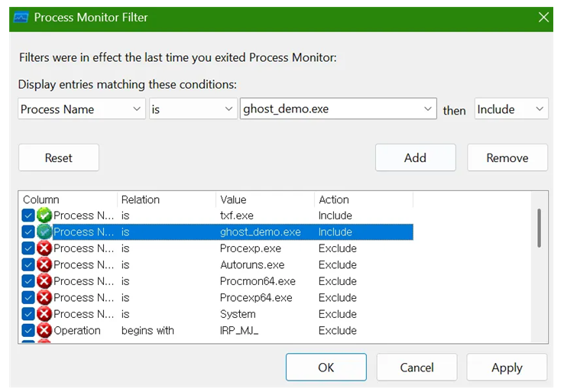Click the filter list vertical scrollbar

[540, 228]
